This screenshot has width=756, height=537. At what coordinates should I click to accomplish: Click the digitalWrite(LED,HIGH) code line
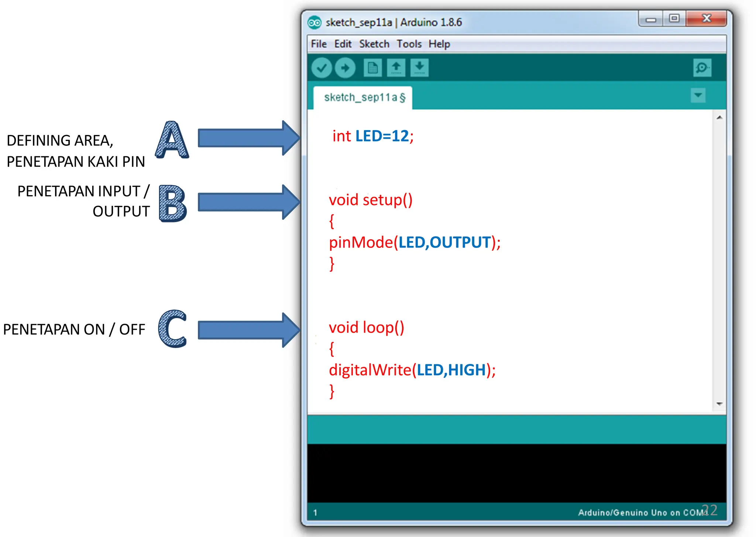(x=412, y=370)
